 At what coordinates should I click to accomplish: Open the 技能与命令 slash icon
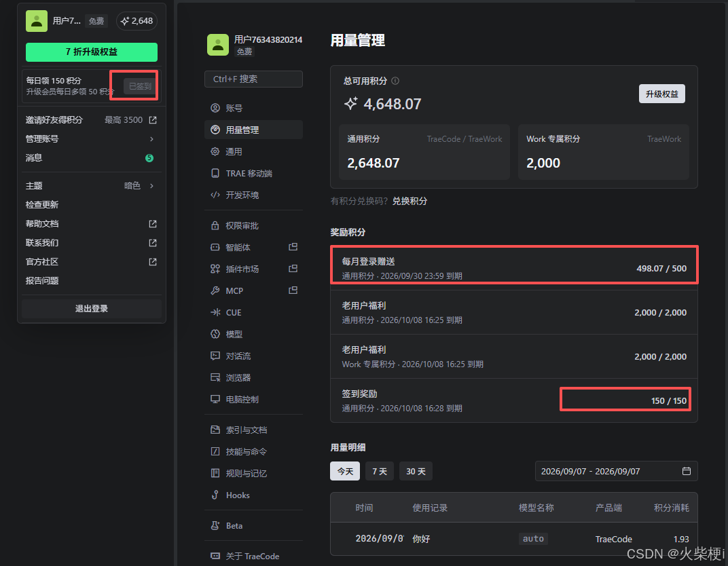tap(215, 451)
